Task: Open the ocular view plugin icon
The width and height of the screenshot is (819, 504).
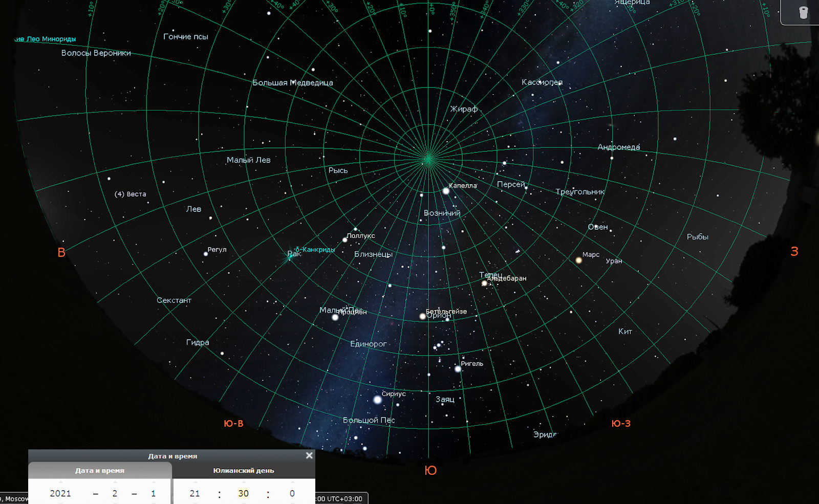Action: [803, 12]
